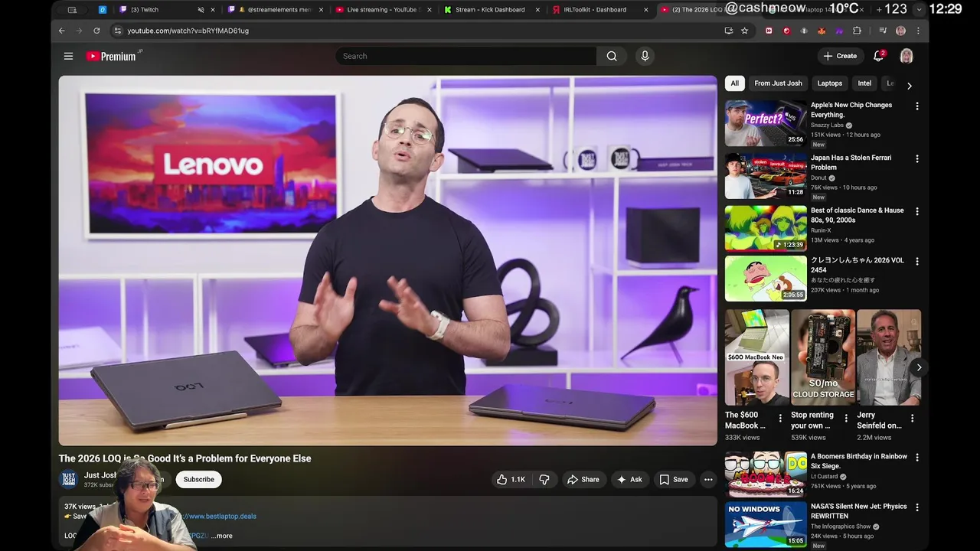Open the YouTube account avatar menu

click(x=906, y=56)
